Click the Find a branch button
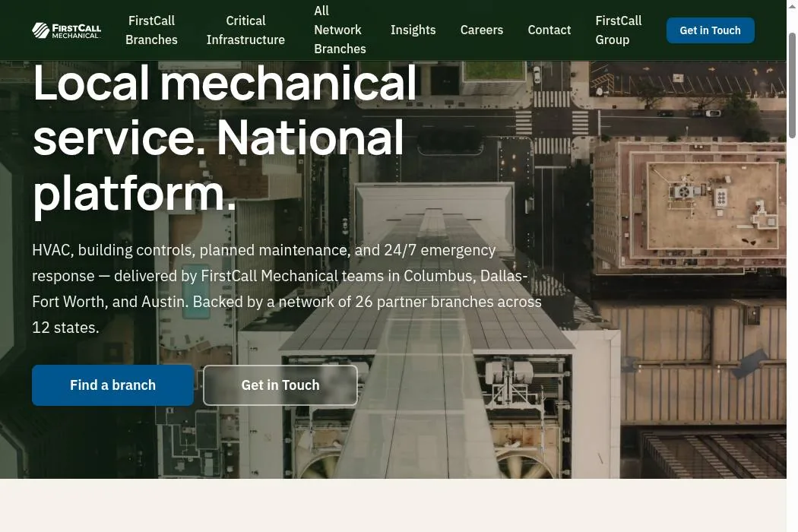 [112, 385]
